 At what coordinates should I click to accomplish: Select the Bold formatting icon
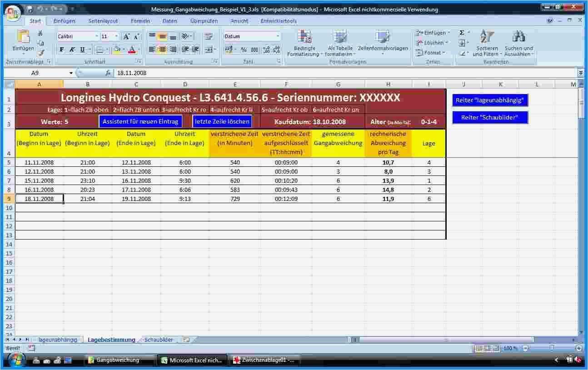click(61, 49)
